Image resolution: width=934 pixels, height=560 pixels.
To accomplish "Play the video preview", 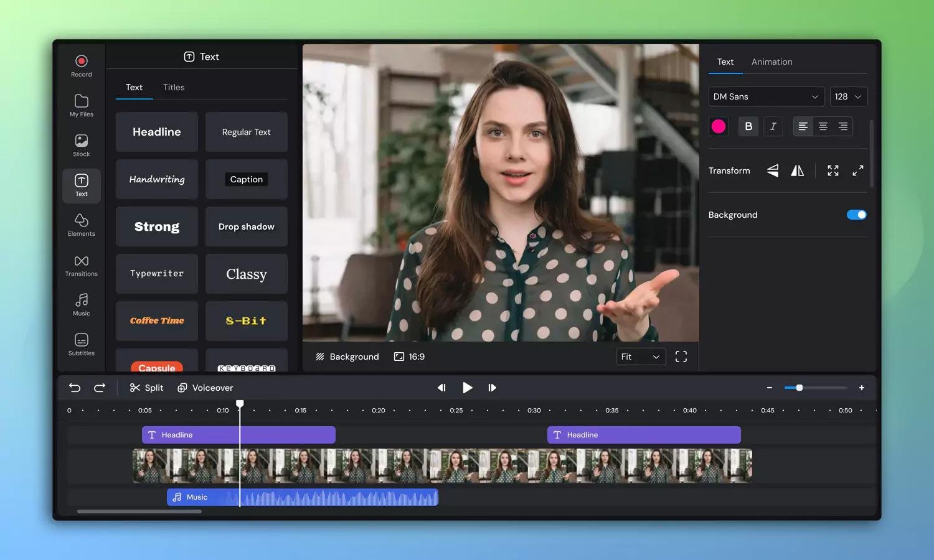I will tap(467, 388).
